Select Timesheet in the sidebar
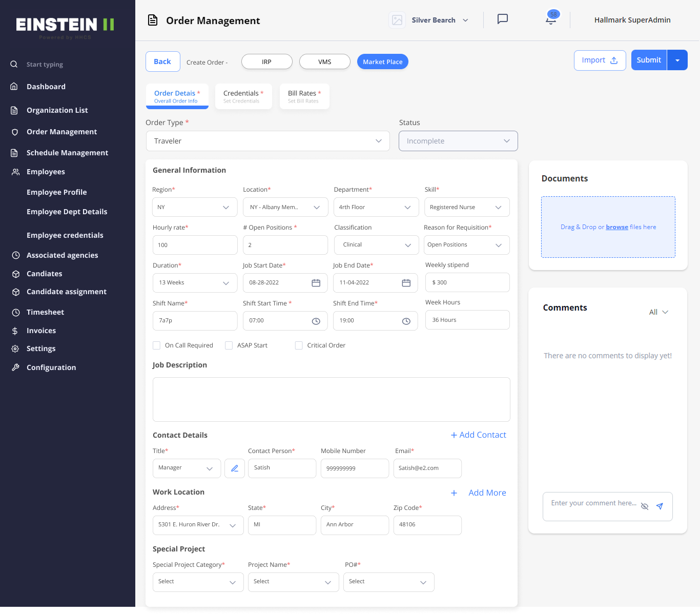The width and height of the screenshot is (700, 615). (x=45, y=312)
